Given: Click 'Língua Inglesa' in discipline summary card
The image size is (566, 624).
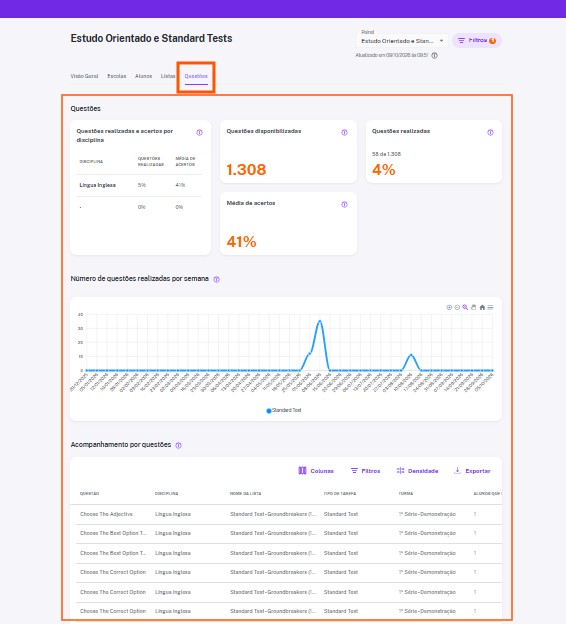Looking at the screenshot, I should pyautogui.click(x=98, y=185).
